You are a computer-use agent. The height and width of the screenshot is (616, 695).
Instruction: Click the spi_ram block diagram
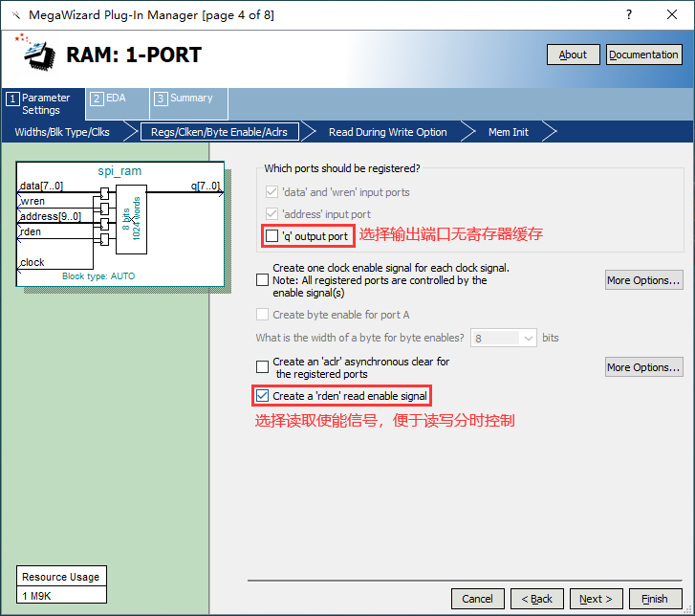(119, 223)
